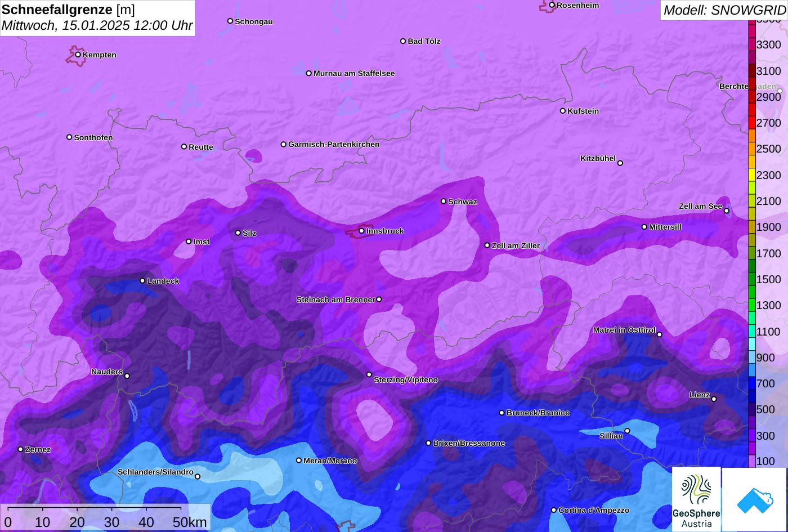Click the 'Bad Tölz' map label
The height and width of the screenshot is (532, 788).
tap(424, 41)
